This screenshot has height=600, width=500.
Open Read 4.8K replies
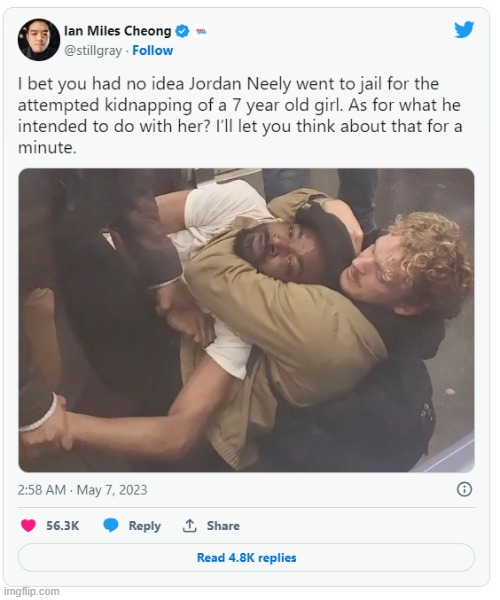pos(246,558)
